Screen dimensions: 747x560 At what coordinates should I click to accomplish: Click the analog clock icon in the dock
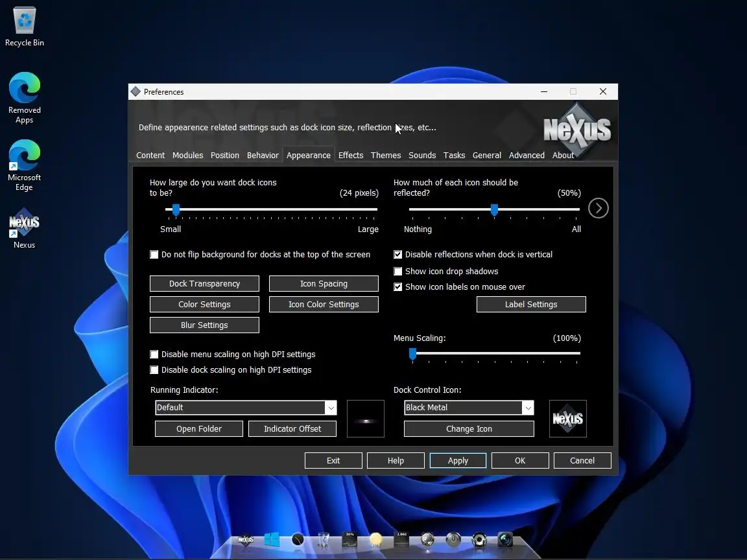pos(297,539)
